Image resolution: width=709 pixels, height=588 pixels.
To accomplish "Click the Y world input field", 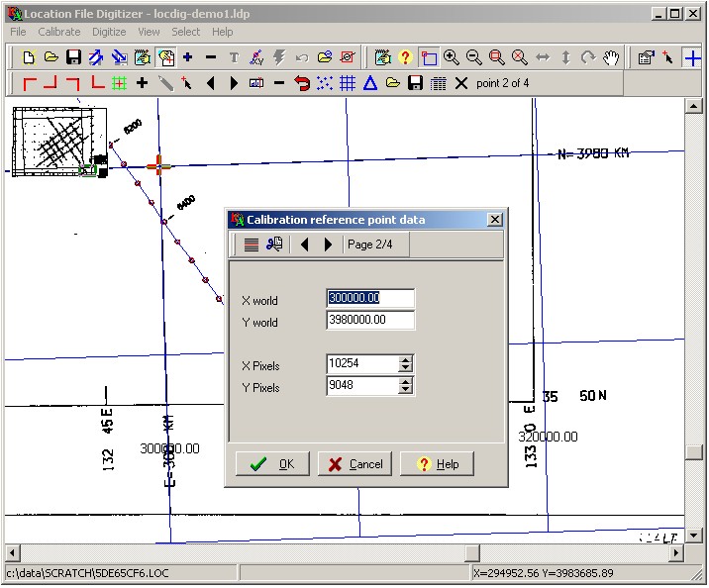I will coord(370,320).
